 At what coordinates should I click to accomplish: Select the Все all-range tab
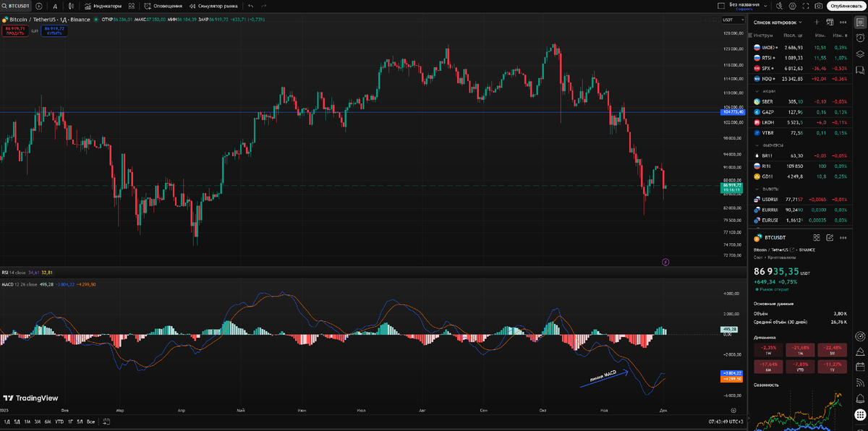(90, 422)
